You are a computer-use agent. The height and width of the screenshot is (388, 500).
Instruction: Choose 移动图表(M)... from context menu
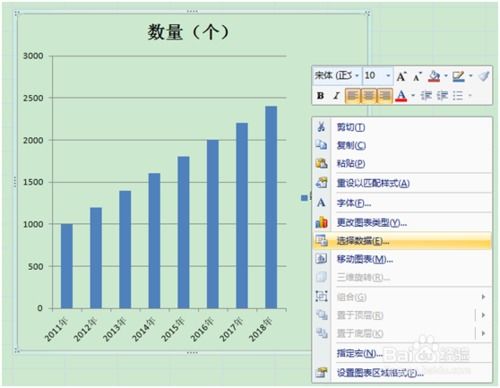coord(402,259)
